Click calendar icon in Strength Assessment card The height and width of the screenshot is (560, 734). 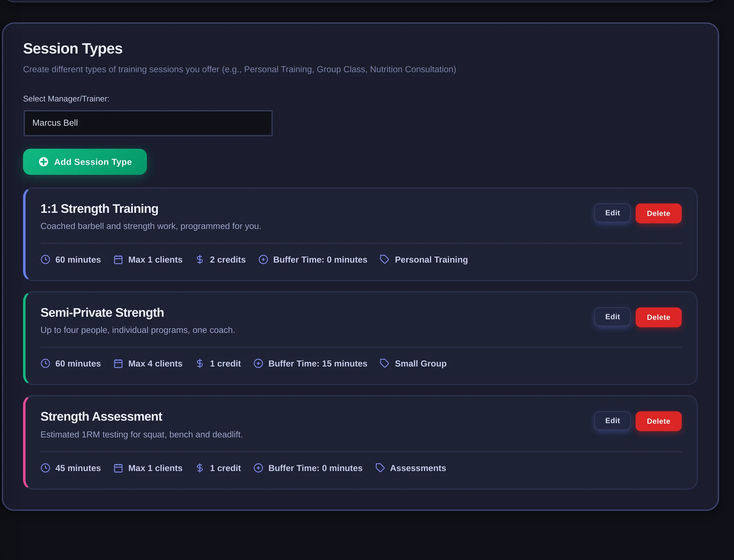coord(118,468)
